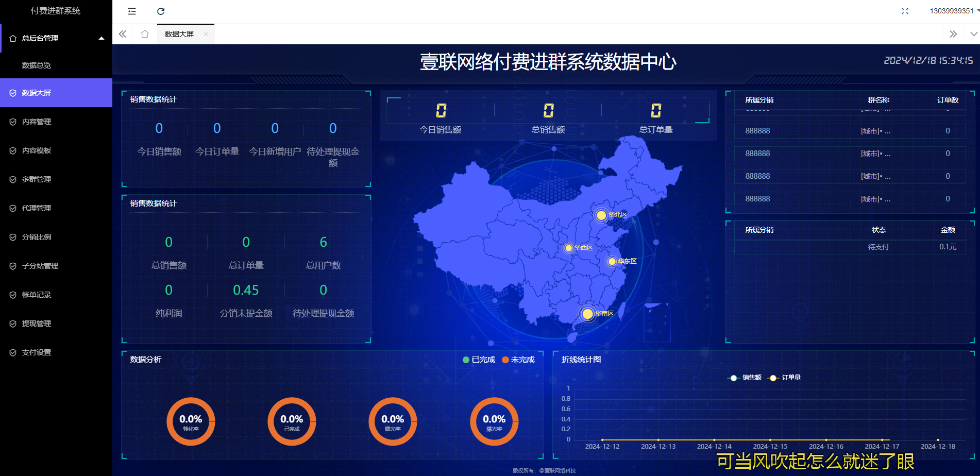The image size is (980, 476).
Task: Hide the 未完成 series via its legend
Action: [x=518, y=360]
